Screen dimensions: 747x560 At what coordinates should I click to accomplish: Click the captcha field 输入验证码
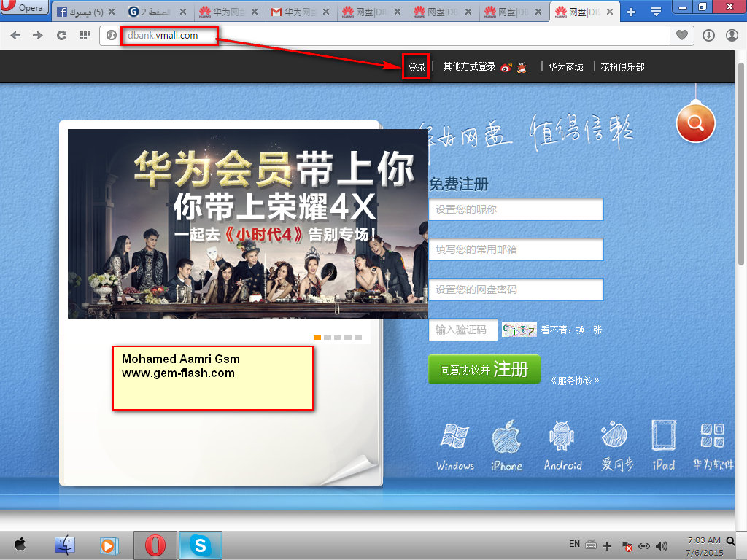click(x=463, y=330)
